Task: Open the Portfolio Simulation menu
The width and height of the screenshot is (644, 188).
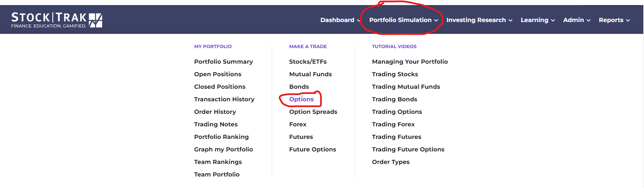Action: click(x=404, y=20)
